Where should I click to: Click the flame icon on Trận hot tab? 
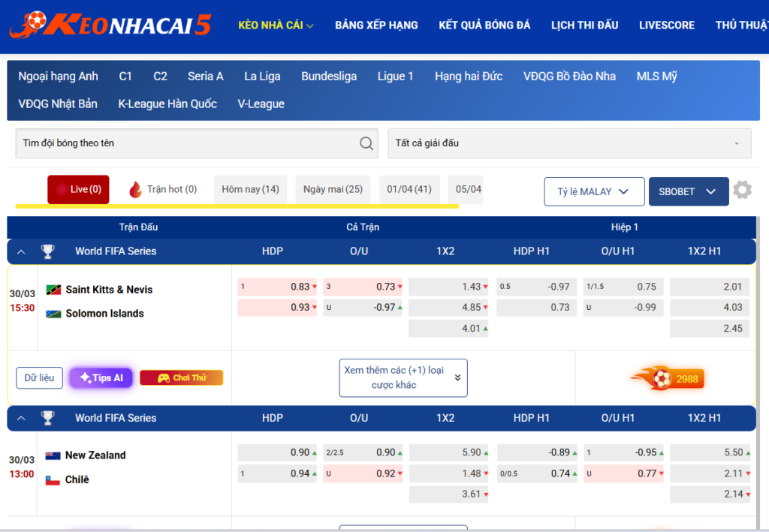134,189
